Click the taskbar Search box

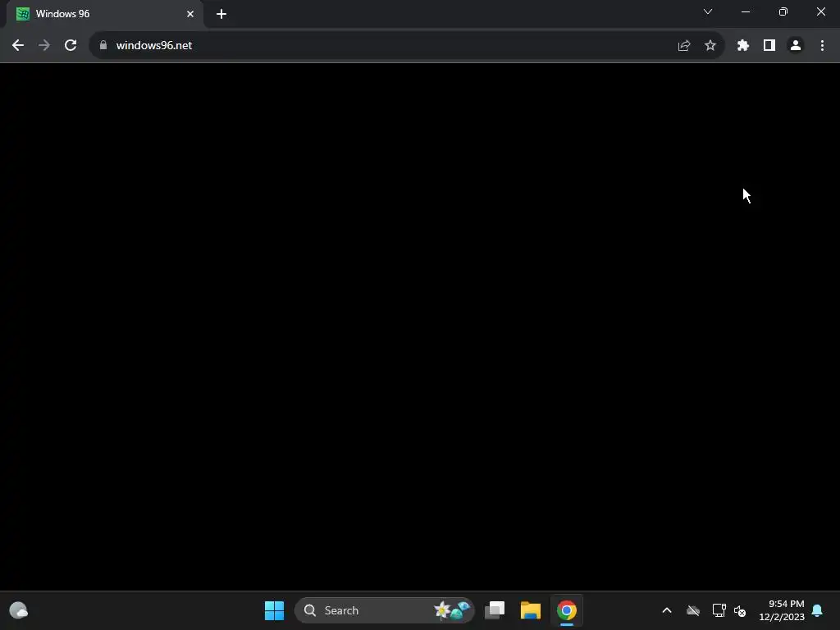pyautogui.click(x=385, y=610)
